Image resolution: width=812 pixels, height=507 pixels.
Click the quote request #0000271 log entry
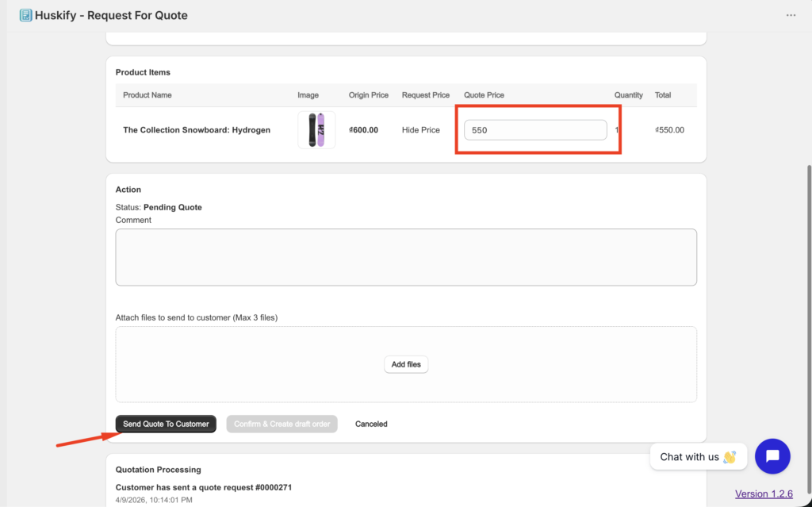pos(204,487)
